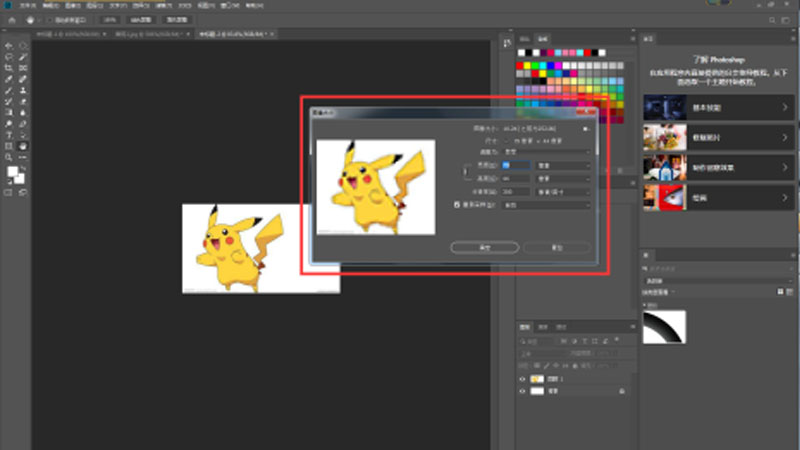Expand the fourth Learn tutorial card chevron
Viewport: 800px width, 450px height.
(x=785, y=197)
